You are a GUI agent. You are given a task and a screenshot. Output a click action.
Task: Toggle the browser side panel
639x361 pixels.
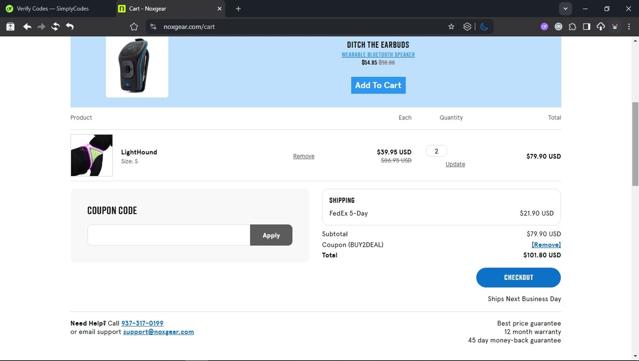586,26
